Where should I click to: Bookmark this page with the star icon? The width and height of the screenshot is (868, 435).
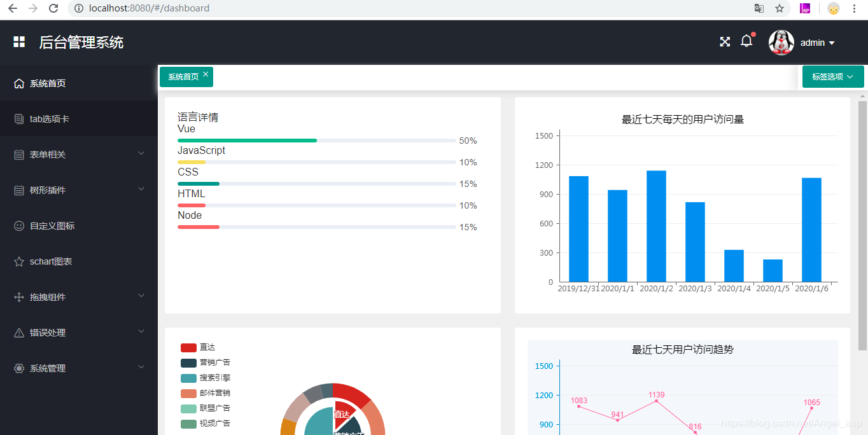[780, 8]
